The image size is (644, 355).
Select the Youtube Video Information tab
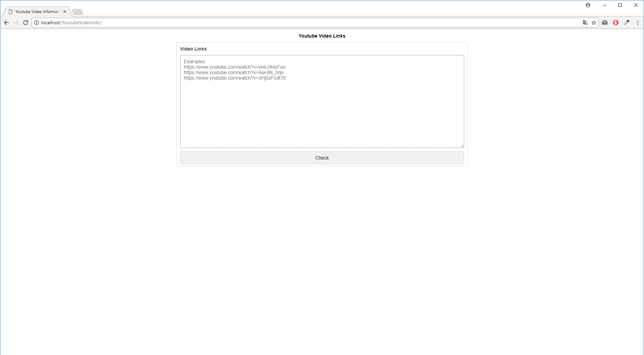[37, 12]
